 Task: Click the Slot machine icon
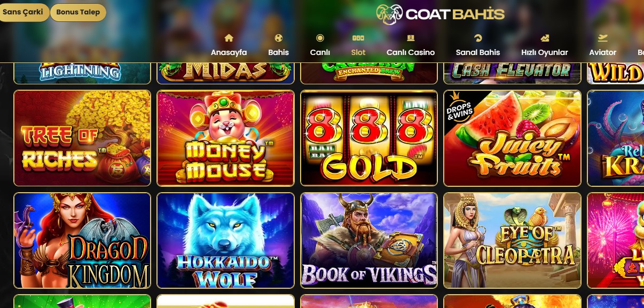pos(358,38)
